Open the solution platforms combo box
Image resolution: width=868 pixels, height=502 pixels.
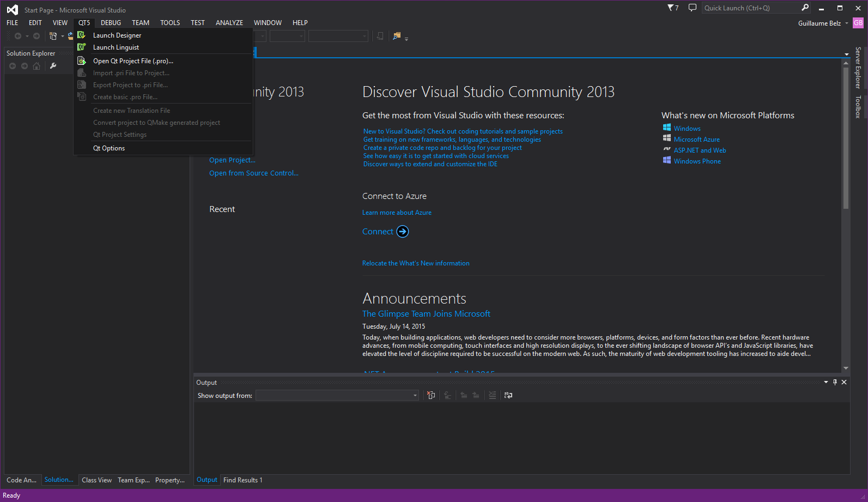(x=287, y=36)
